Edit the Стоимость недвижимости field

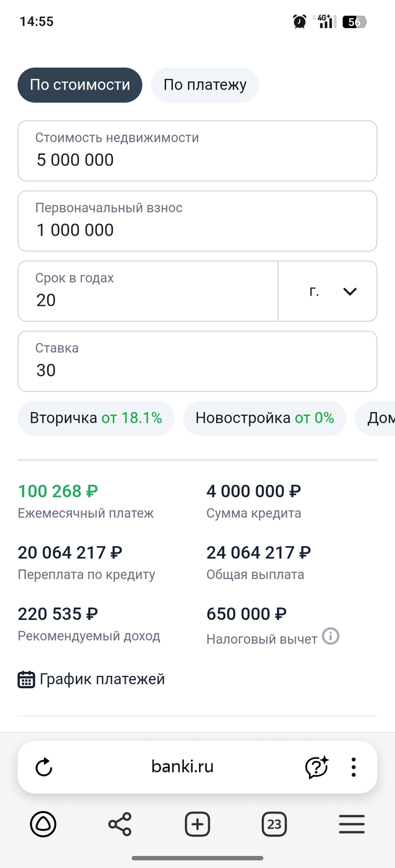[x=197, y=151]
